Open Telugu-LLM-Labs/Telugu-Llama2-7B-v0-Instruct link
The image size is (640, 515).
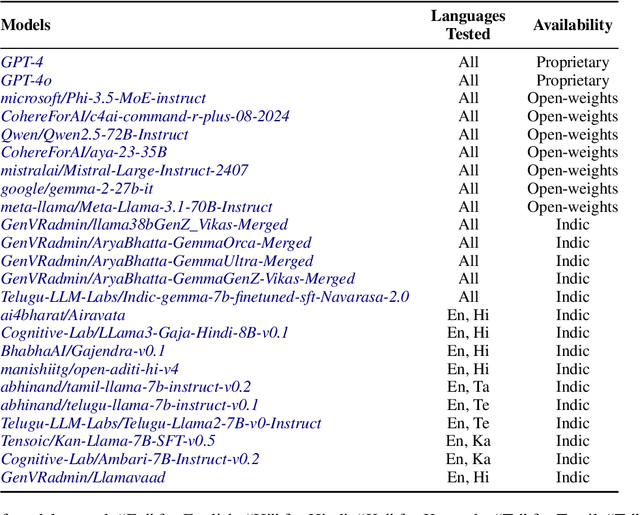(x=161, y=423)
